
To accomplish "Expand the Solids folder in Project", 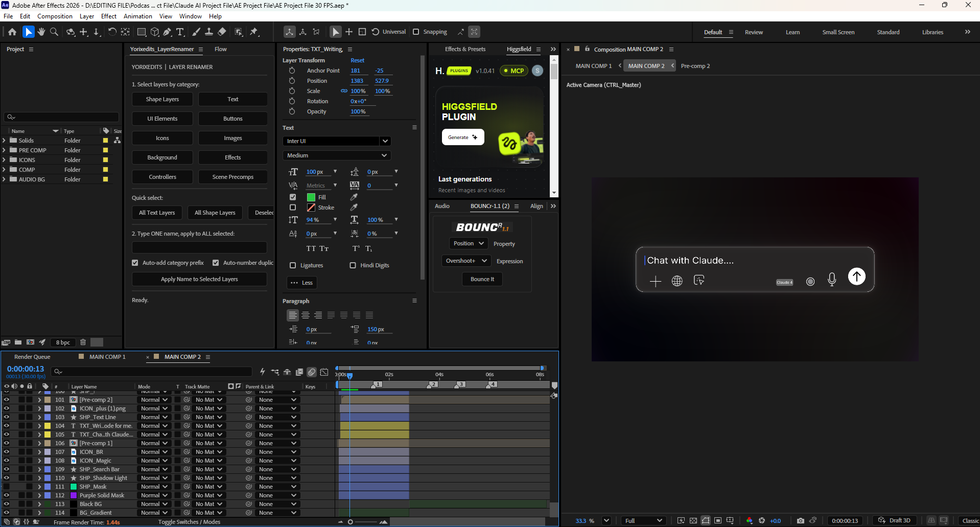I will click(x=4, y=140).
